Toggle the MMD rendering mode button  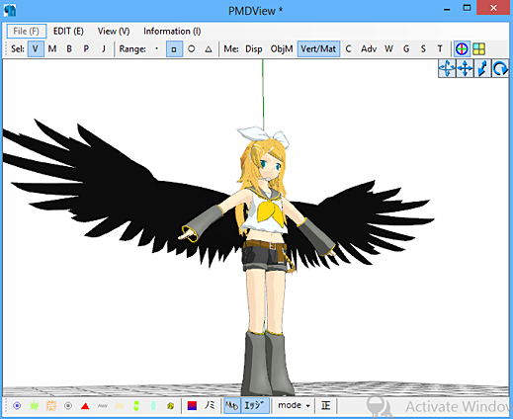[x=232, y=406]
